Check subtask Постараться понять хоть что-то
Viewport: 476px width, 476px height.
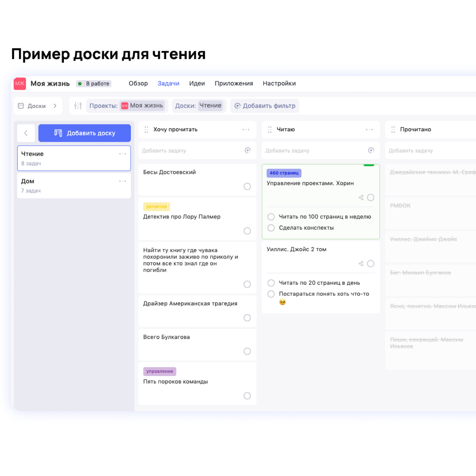tap(271, 294)
